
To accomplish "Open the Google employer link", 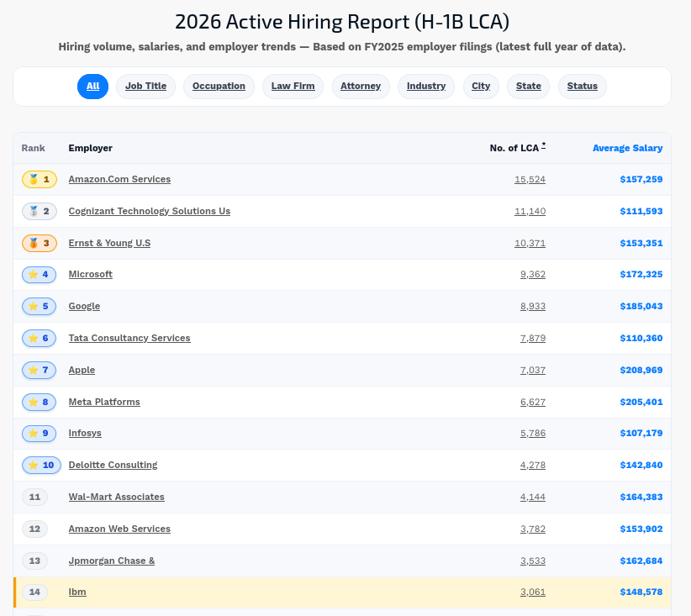I will [x=84, y=306].
